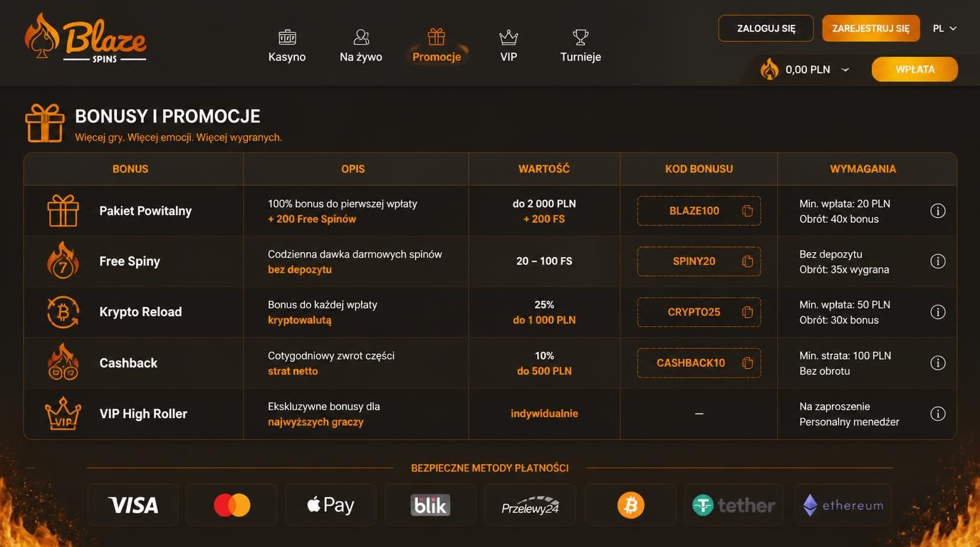This screenshot has height=547, width=980.
Task: Open info icon for VIP High Roller
Action: pos(938,414)
